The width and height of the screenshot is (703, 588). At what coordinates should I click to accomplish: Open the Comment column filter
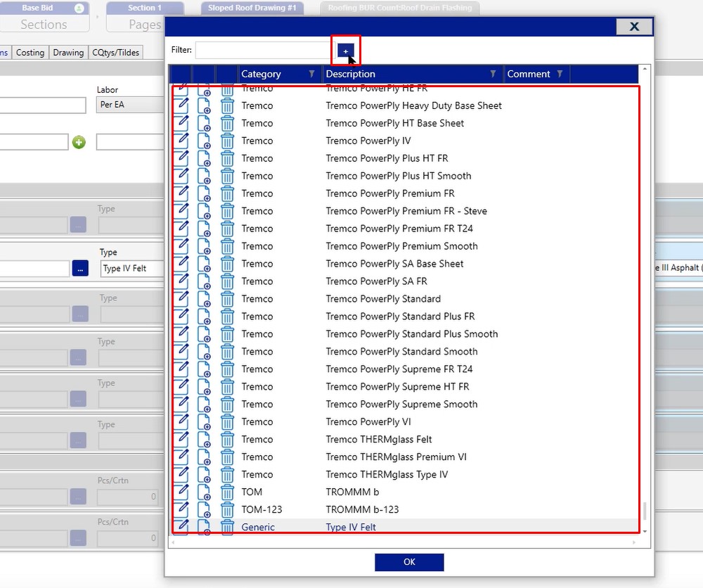(560, 74)
